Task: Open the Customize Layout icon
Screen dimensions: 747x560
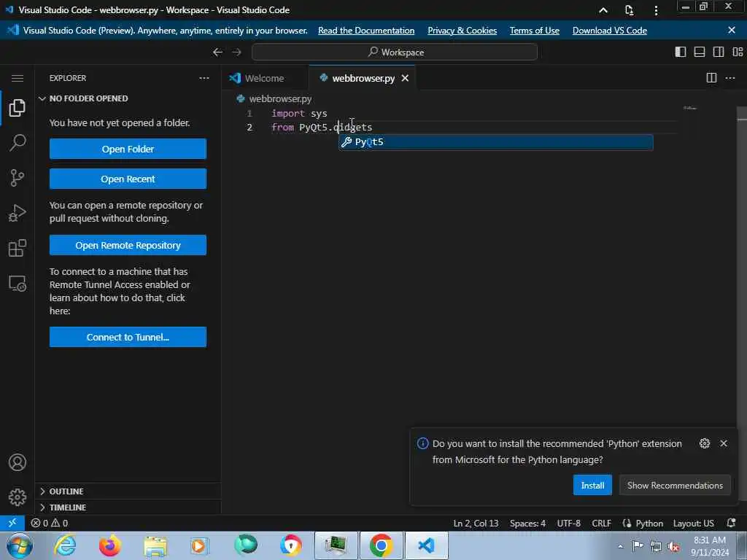Action: click(738, 52)
